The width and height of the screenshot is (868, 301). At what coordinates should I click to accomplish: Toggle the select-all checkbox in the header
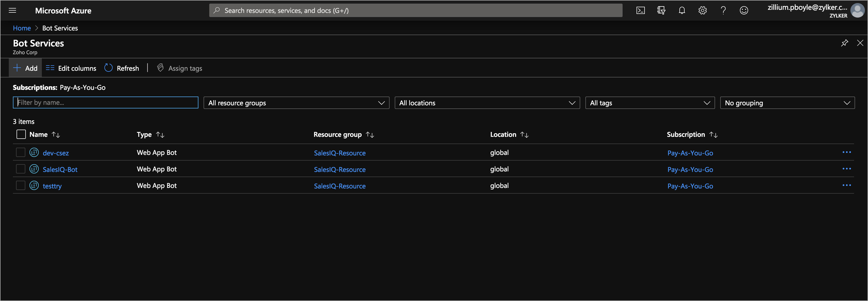pos(21,134)
